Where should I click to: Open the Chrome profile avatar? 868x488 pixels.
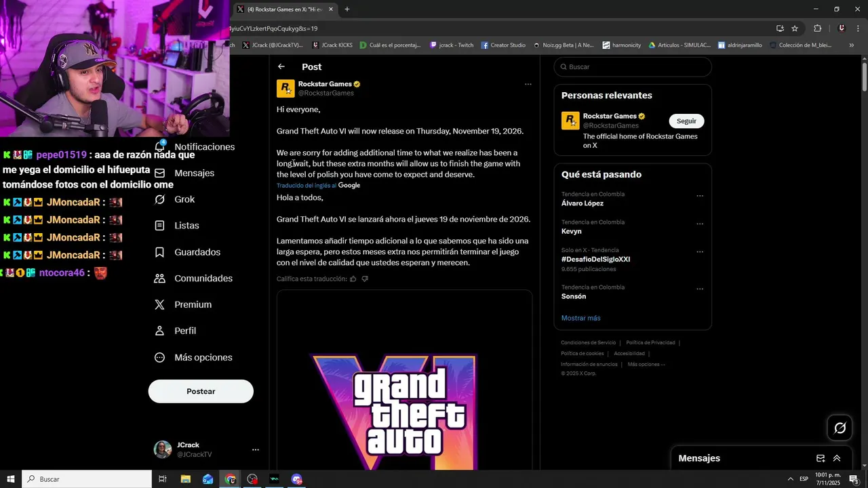coord(842,28)
